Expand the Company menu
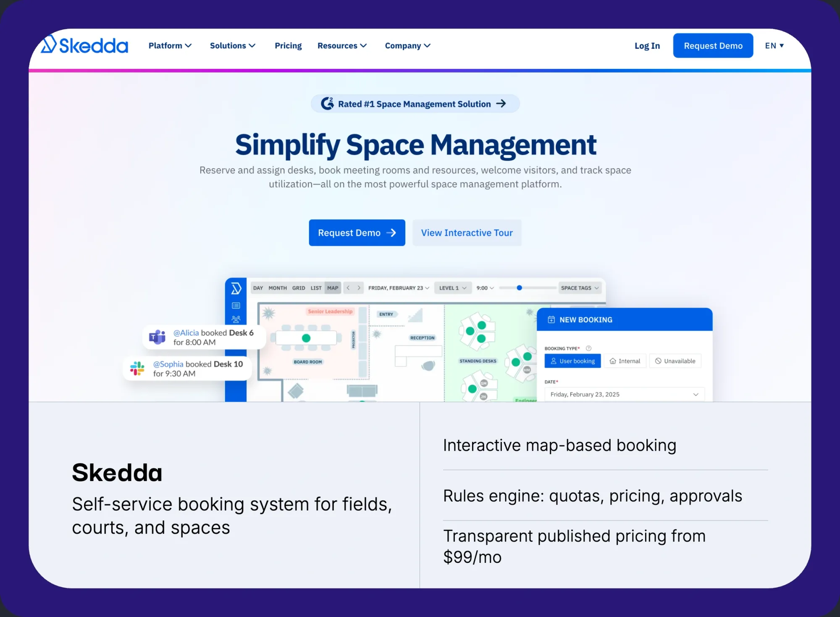The image size is (840, 617). click(407, 46)
